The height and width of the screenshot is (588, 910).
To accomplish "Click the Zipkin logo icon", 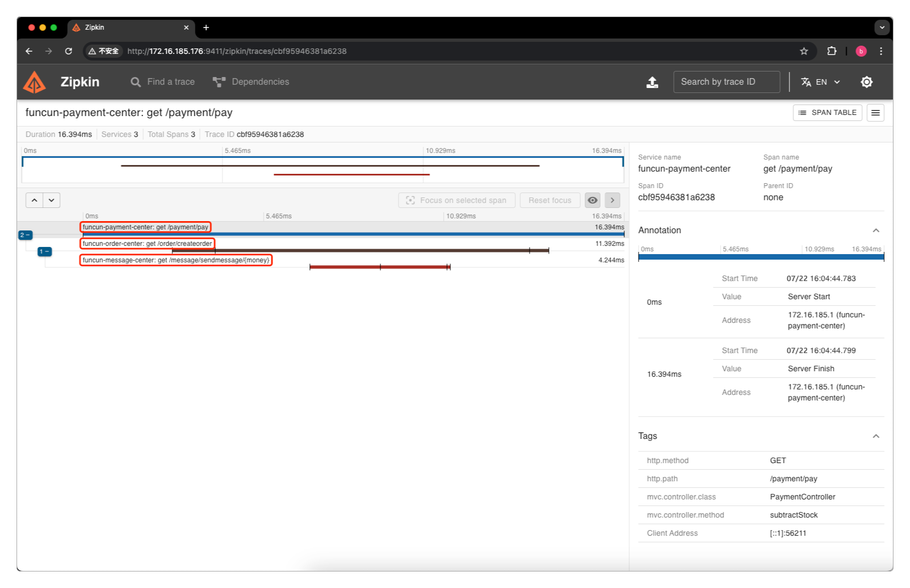I will click(x=34, y=82).
